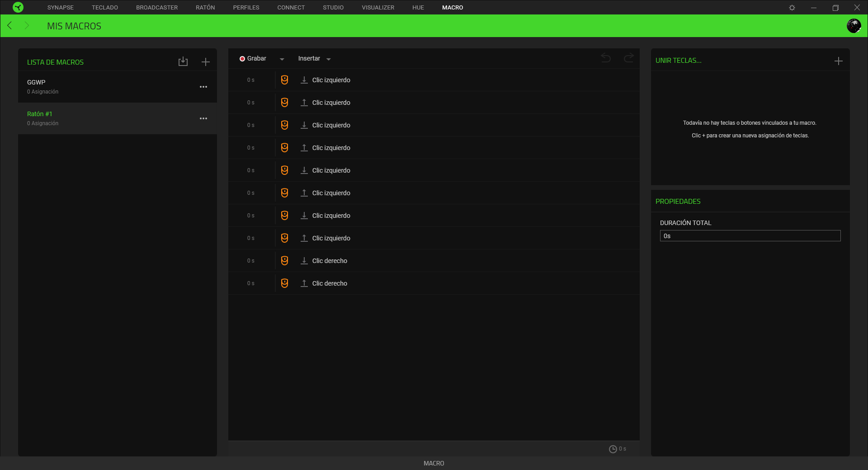Click the Duración Total field

750,236
